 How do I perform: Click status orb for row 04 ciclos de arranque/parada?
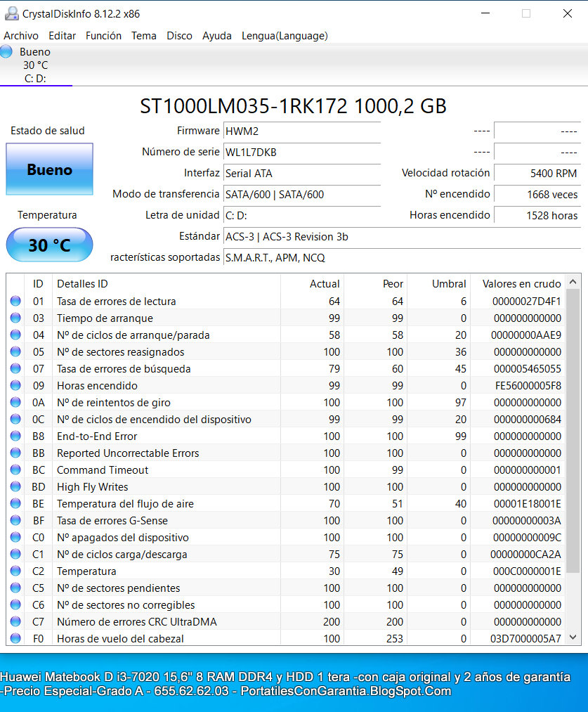(15, 334)
